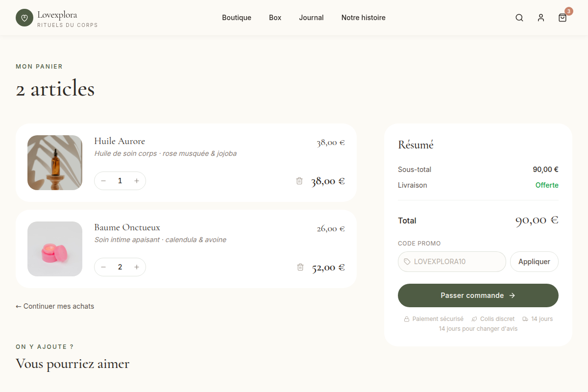Viewport: 588px width, 392px height.
Task: Open the search icon in header
Action: (519, 18)
